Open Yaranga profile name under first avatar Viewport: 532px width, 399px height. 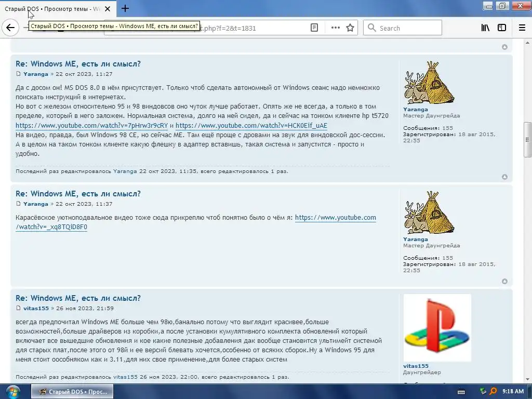tap(415, 110)
